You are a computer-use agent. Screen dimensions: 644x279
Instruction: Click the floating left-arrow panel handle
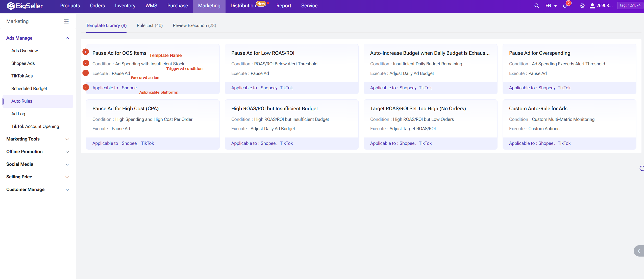click(639, 251)
